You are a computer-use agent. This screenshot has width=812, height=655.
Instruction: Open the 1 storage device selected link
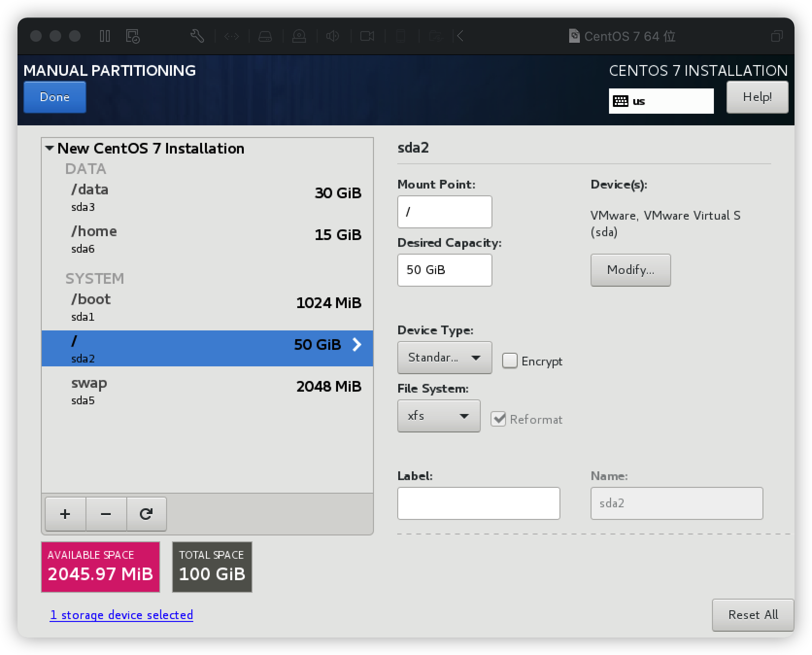[121, 615]
